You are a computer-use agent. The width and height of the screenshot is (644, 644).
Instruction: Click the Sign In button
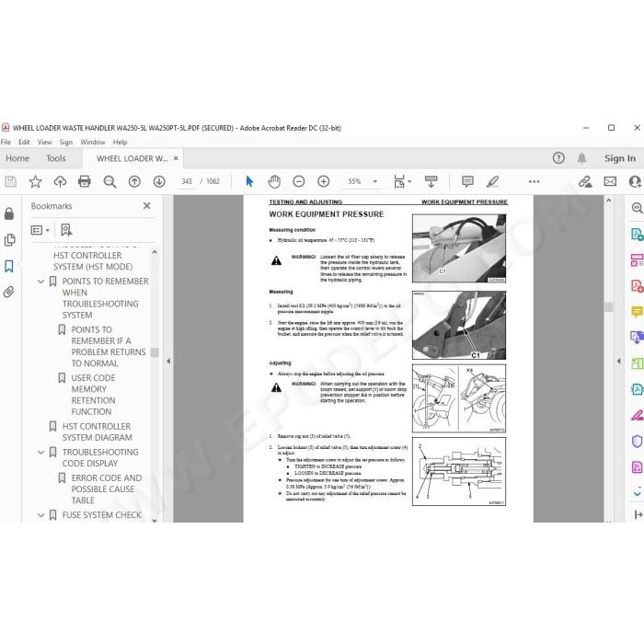[620, 158]
